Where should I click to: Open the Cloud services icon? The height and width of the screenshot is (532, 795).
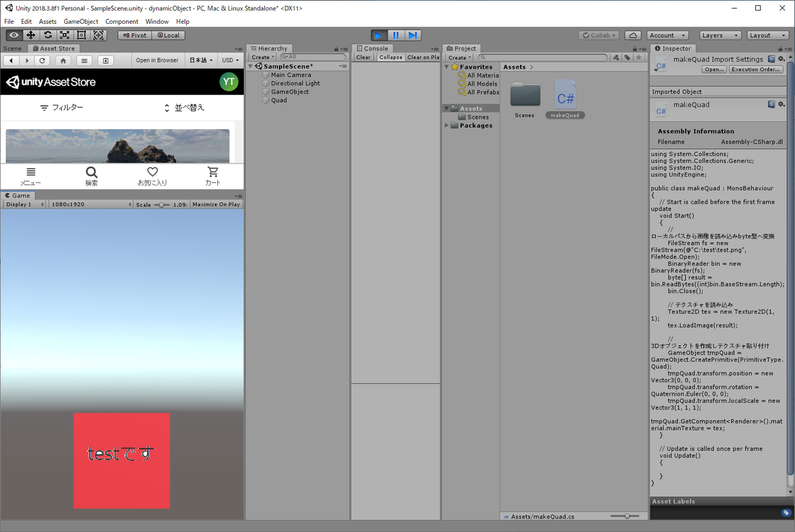[633, 35]
